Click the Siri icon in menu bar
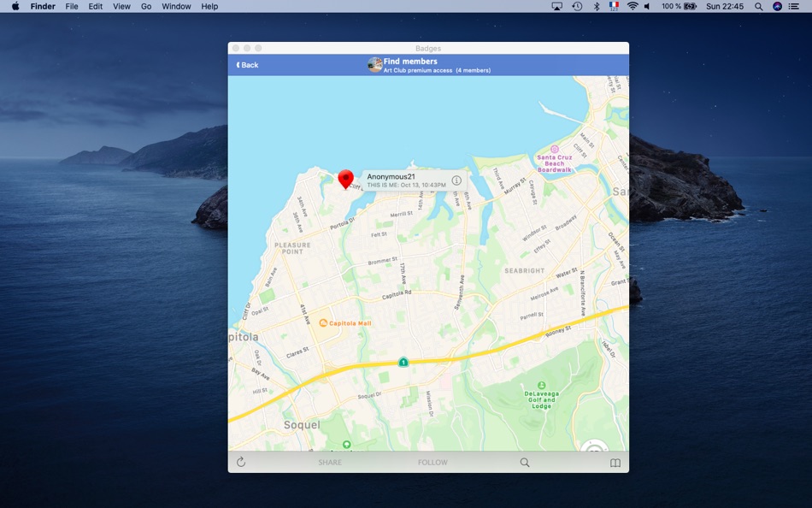 point(777,6)
